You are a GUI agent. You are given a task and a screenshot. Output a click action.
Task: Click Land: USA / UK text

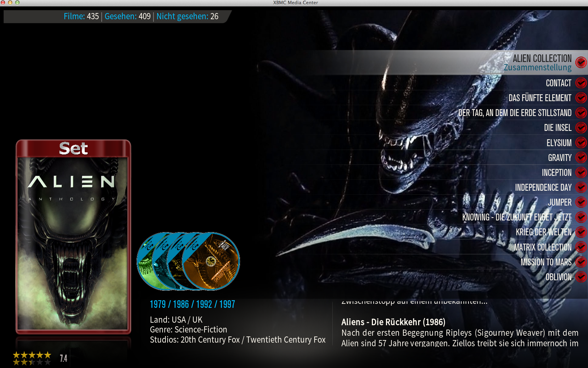tap(176, 320)
